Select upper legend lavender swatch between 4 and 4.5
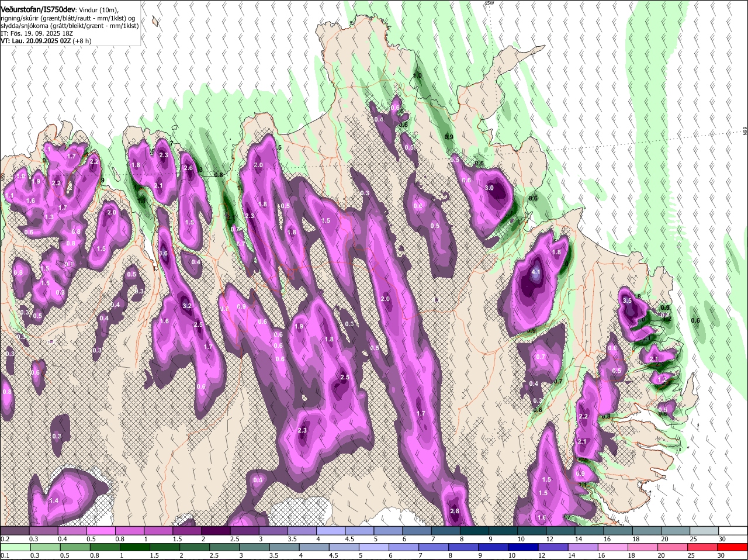748x560 pixels. 331,531
